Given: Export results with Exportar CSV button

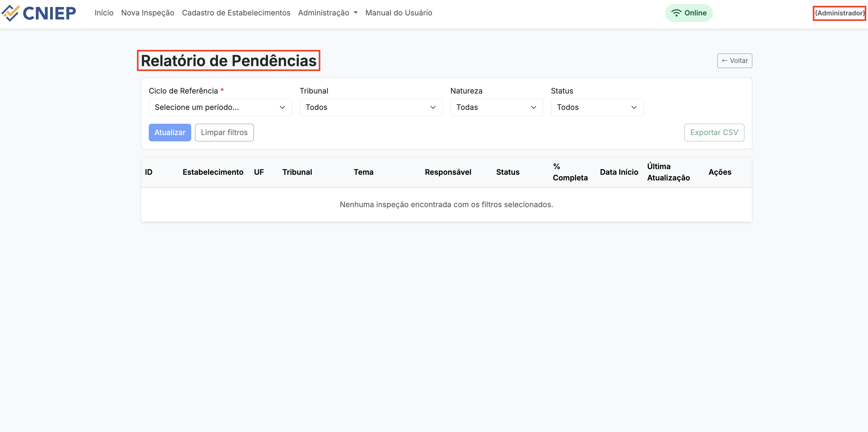Looking at the screenshot, I should coord(714,133).
